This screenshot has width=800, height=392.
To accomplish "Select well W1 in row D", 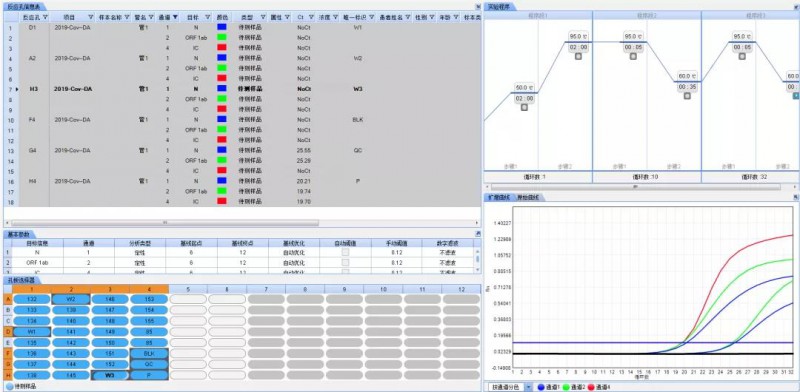I will [32, 332].
